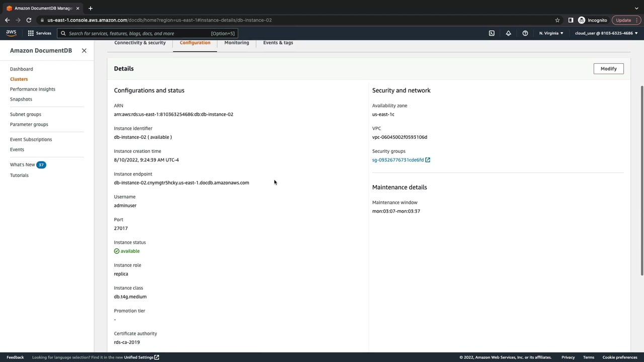644x362 pixels.
Task: Click the padlock site info icon
Action: (43, 20)
